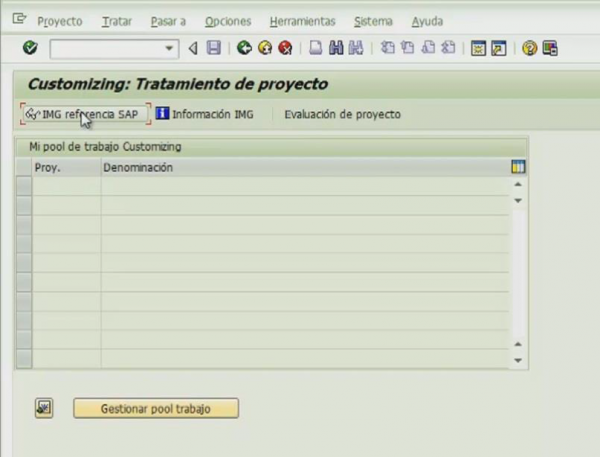
Task: Click the Find Next binoculars icon
Action: point(356,48)
